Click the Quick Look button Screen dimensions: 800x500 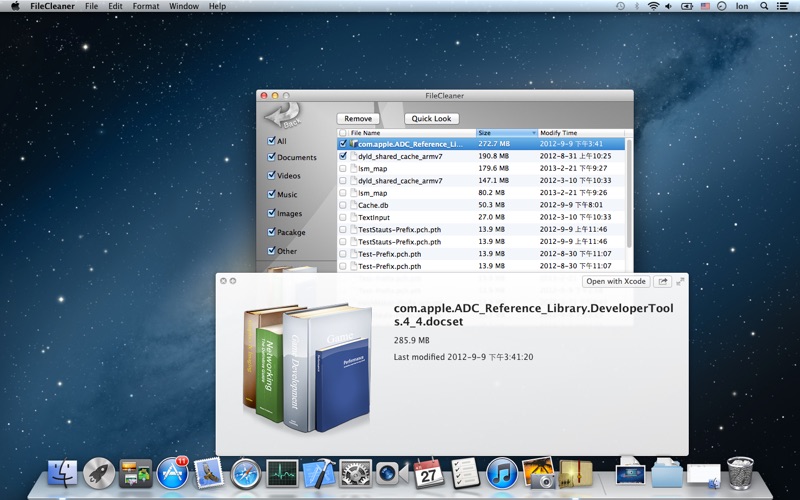432,118
